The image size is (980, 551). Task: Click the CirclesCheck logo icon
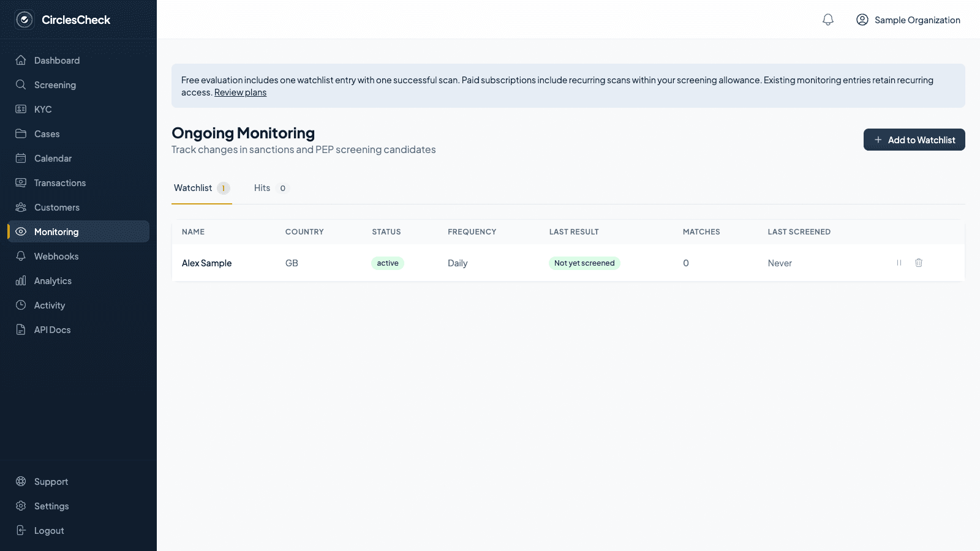click(24, 20)
